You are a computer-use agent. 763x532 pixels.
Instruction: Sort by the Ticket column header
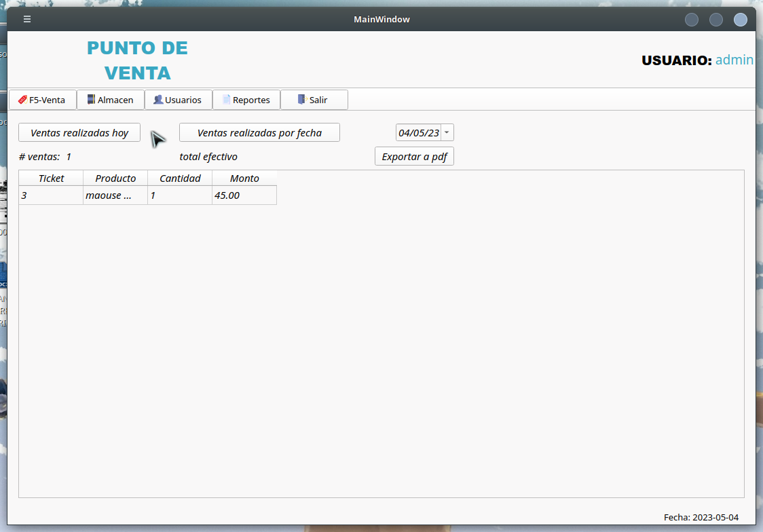(x=51, y=178)
